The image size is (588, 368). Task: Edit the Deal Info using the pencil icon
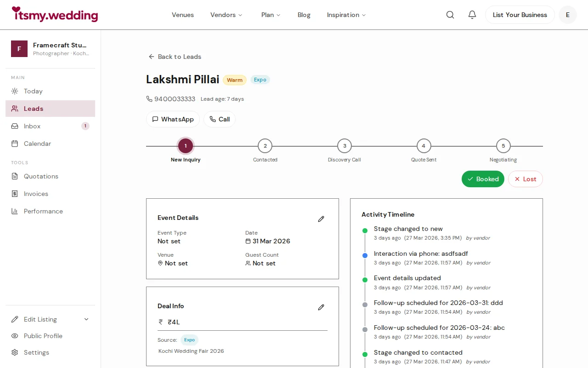[321, 307]
